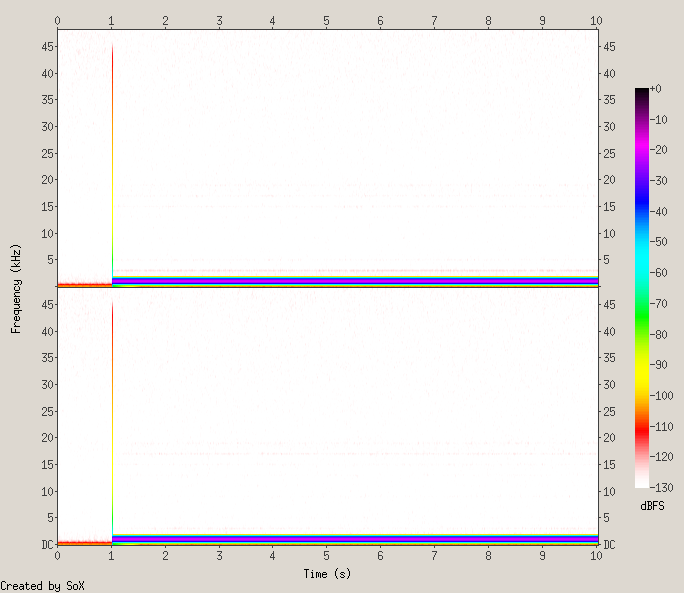
Task: Click the "7" tick on top time axis
Action: [x=434, y=21]
